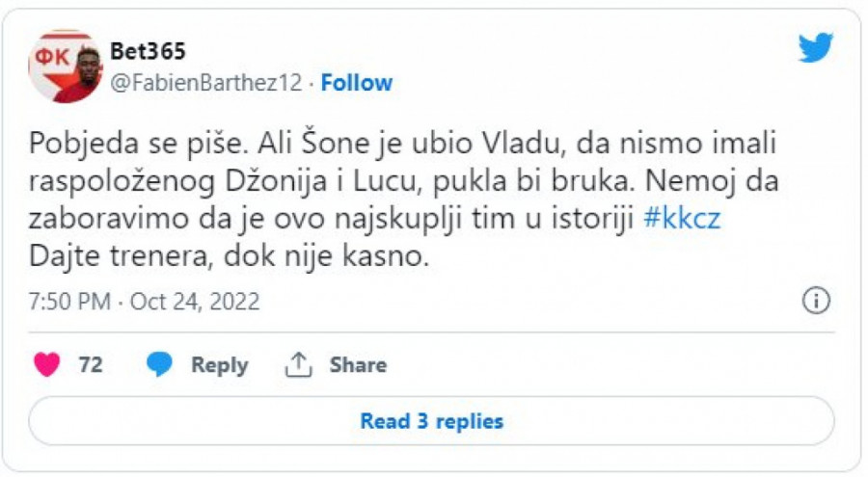
Task: Click the 7:50 PM timestamp
Action: 68,302
